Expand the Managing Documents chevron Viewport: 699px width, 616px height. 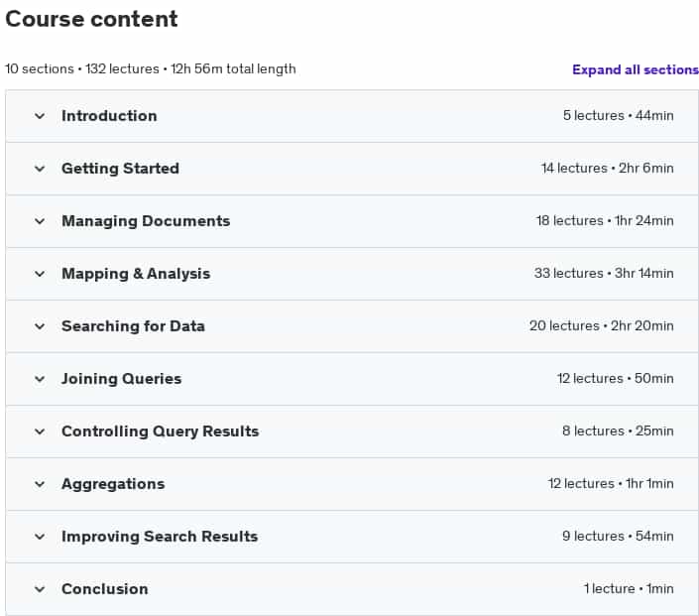(40, 221)
